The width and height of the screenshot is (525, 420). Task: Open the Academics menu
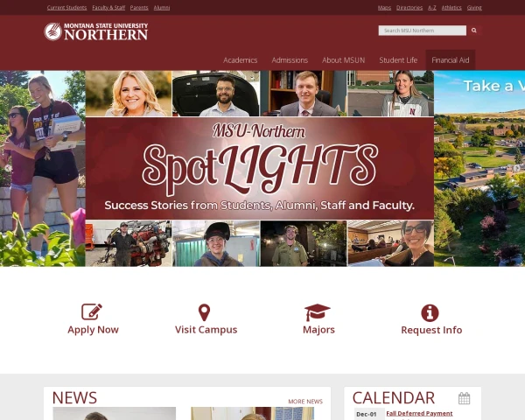[240, 60]
